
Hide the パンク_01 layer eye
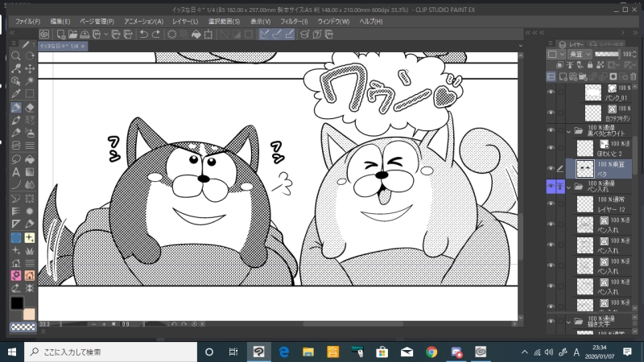[x=551, y=93]
